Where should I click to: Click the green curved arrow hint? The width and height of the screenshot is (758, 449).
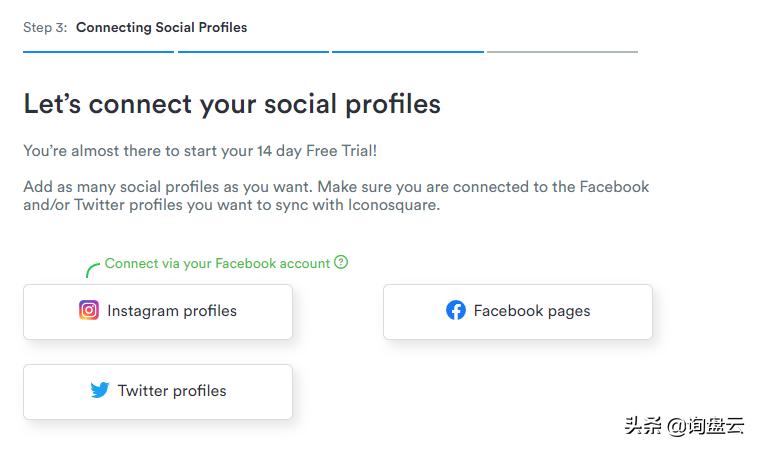point(92,268)
